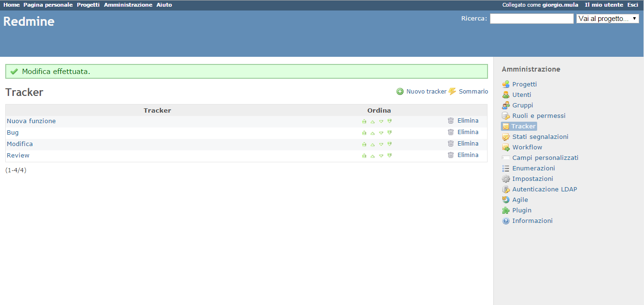This screenshot has height=305, width=644.
Task: Open the Vai al progetto dropdown
Action: pyautogui.click(x=607, y=19)
